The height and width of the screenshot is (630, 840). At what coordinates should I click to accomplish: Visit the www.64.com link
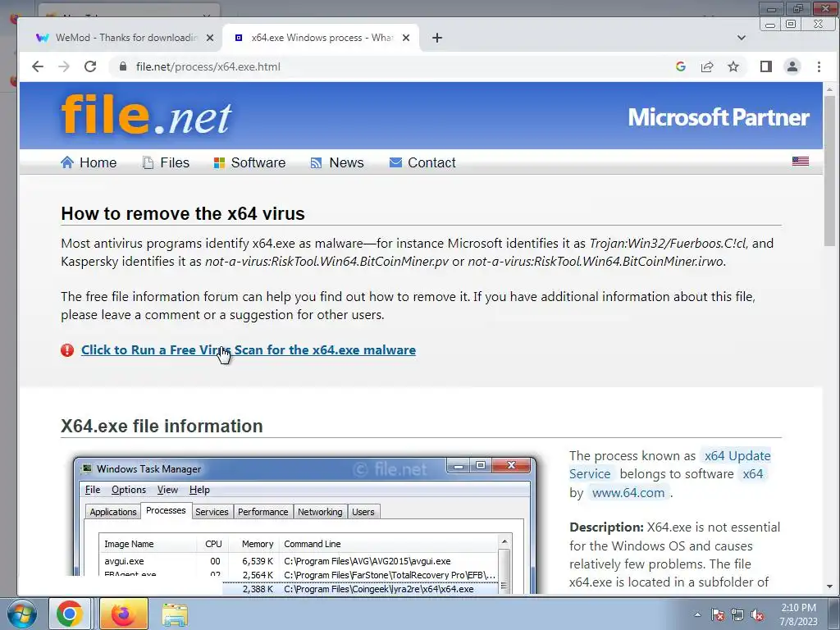(628, 492)
